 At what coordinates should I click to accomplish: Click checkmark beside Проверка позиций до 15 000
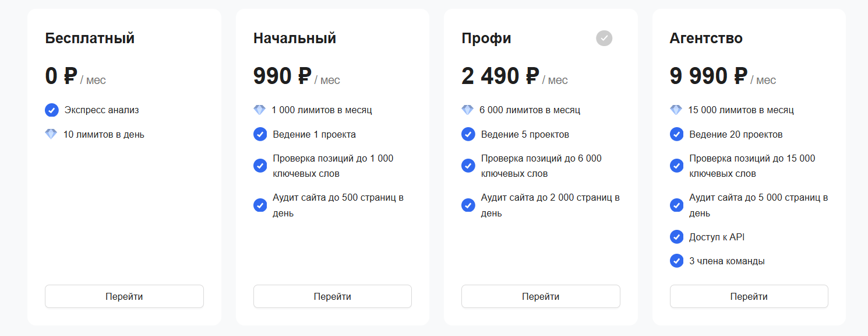click(676, 166)
